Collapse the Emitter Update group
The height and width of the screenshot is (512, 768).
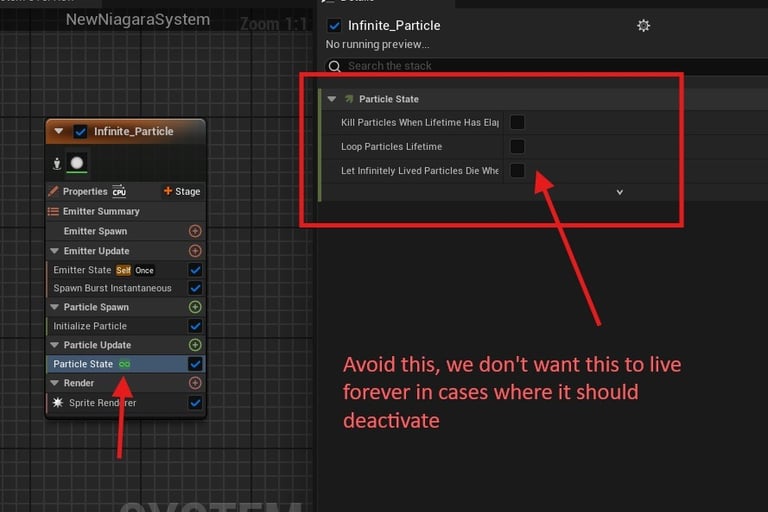coord(54,251)
